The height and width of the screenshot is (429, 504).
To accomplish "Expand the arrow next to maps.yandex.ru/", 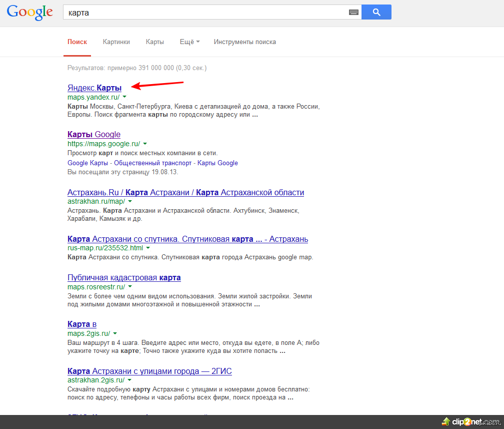I will [124, 97].
